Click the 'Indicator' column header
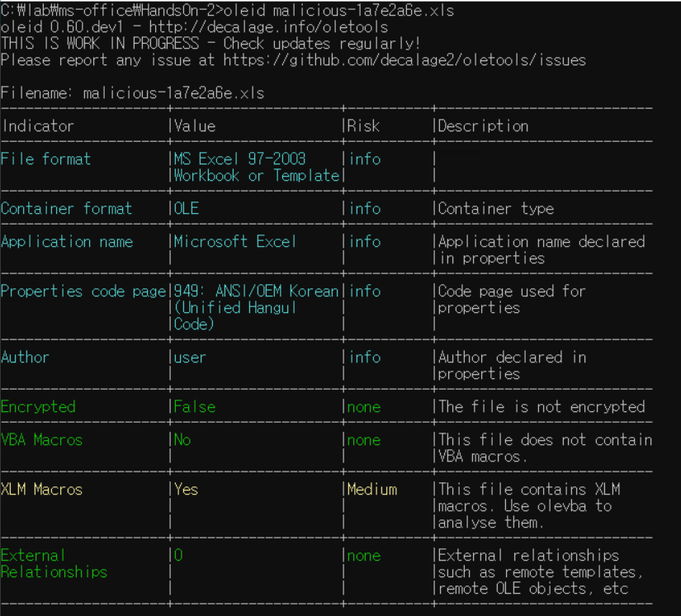 (x=38, y=126)
